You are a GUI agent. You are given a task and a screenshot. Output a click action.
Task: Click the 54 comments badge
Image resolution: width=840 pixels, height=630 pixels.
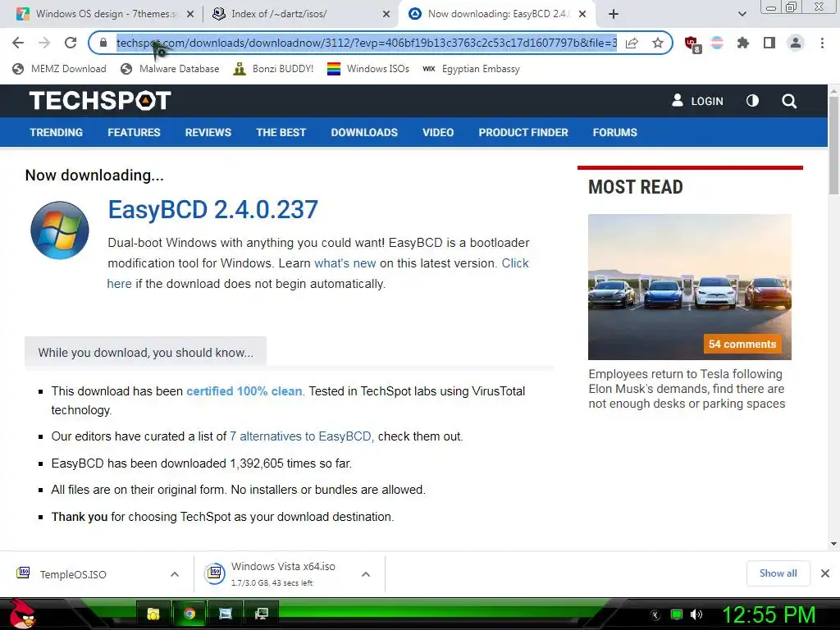pyautogui.click(x=742, y=344)
